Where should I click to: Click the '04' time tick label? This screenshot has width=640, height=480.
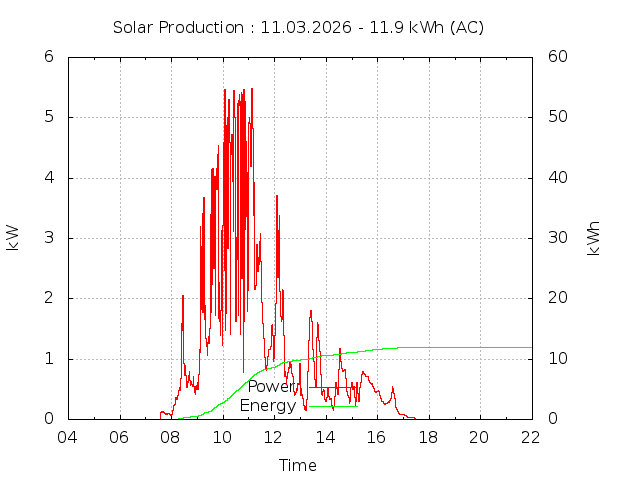point(68,437)
